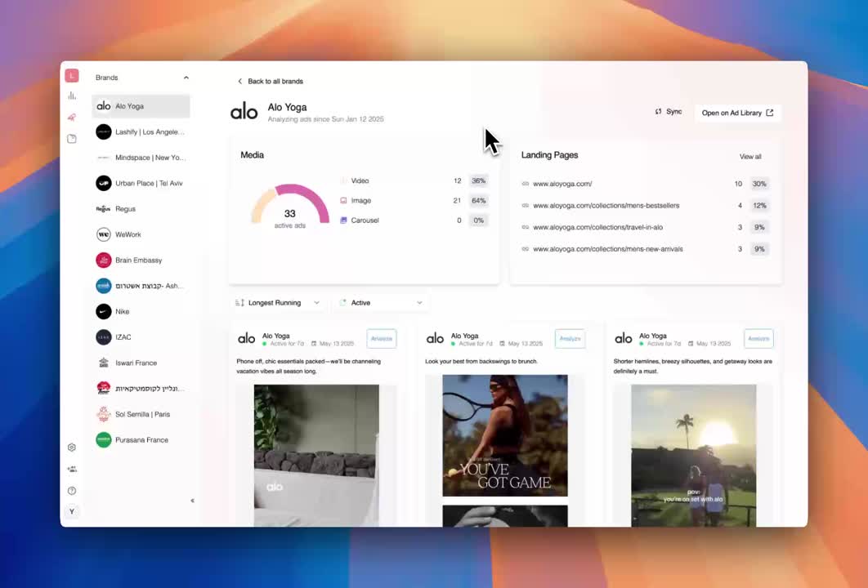The height and width of the screenshot is (588, 868).
Task: Click the Y user avatar at the sidebar bottom
Action: pyautogui.click(x=72, y=512)
